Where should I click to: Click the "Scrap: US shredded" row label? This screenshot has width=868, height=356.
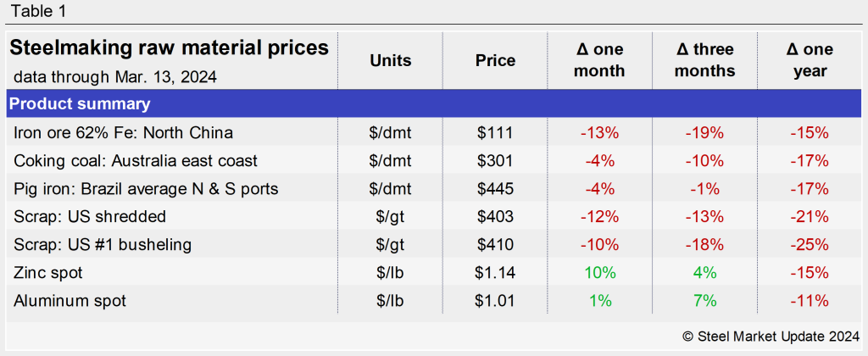[x=90, y=216]
